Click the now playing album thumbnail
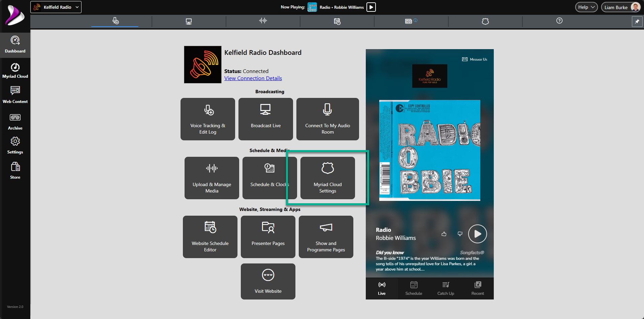The image size is (644, 319). point(312,7)
